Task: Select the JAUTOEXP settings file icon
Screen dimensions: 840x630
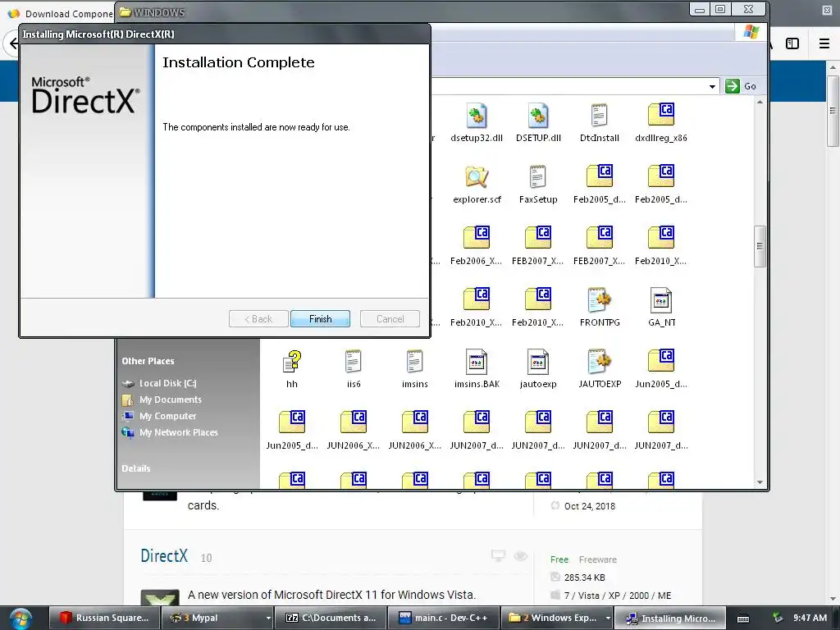Action: click(599, 362)
